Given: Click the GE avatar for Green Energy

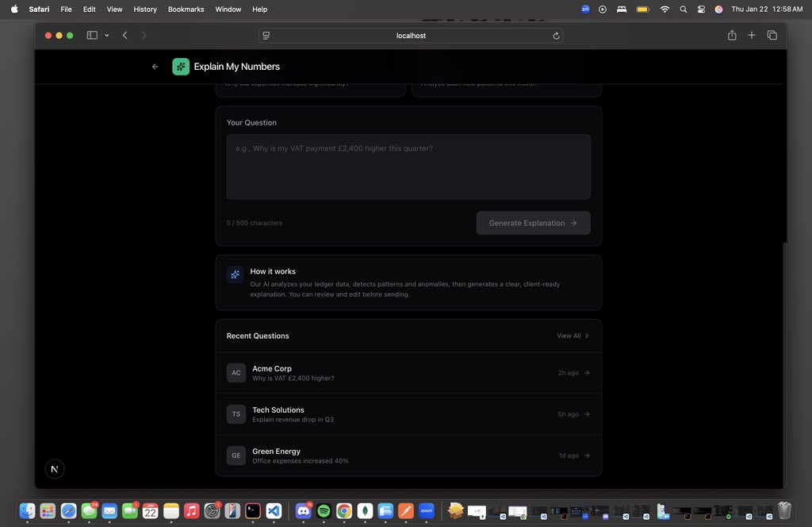Looking at the screenshot, I should pos(236,456).
